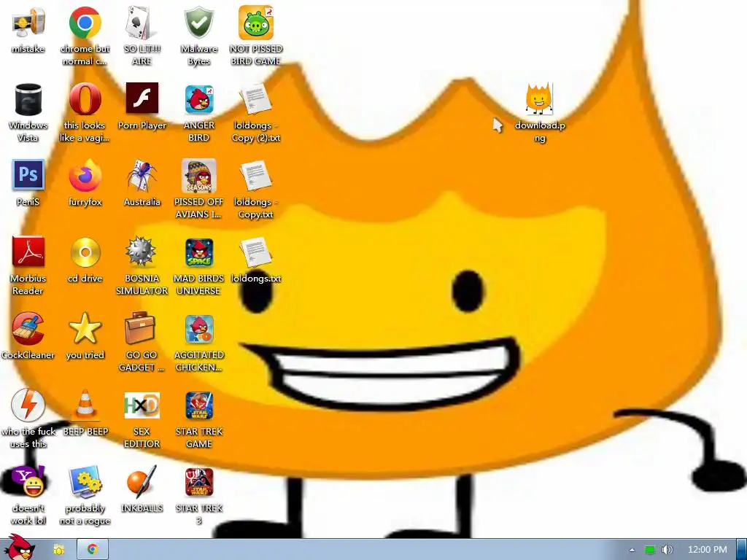The height and width of the screenshot is (560, 747).
Task: Open 'PISSED OFF AVIANS' Seasons icon
Action: point(198,176)
